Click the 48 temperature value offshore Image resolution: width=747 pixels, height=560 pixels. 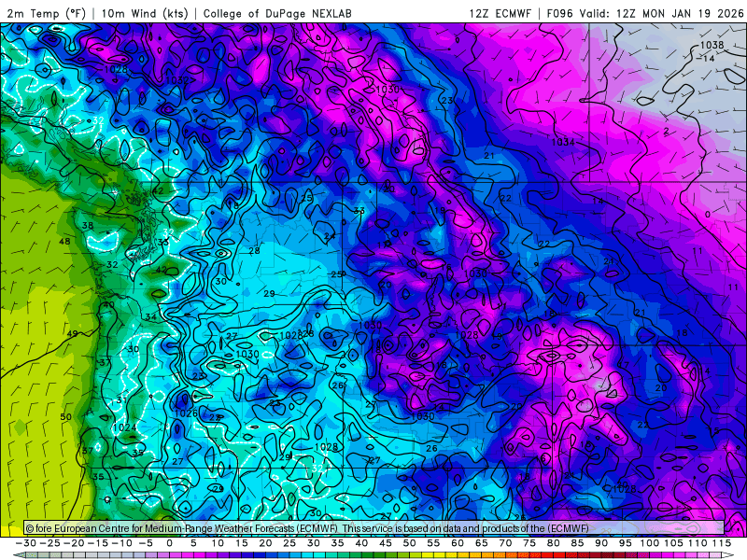(x=64, y=242)
